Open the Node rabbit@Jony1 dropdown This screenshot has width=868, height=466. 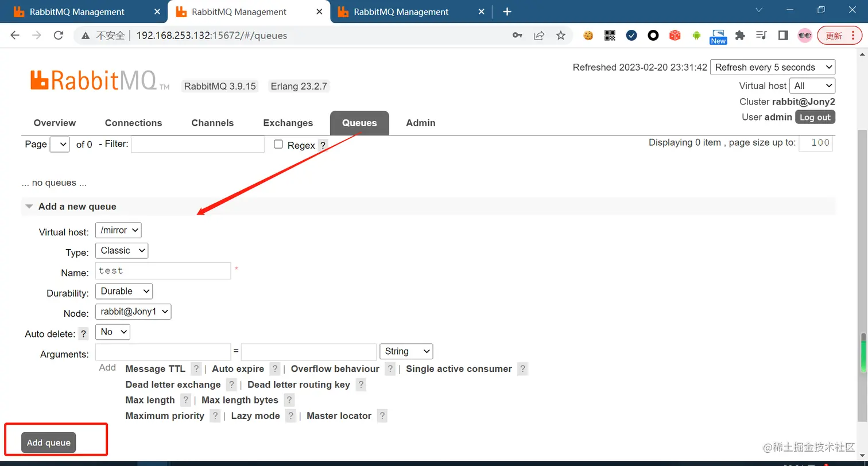[133, 312]
